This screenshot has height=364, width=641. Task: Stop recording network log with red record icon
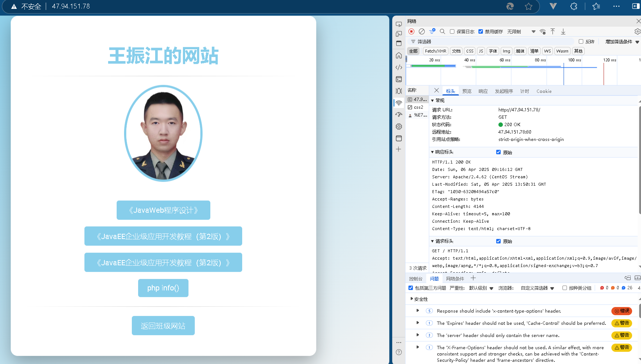[x=411, y=31]
